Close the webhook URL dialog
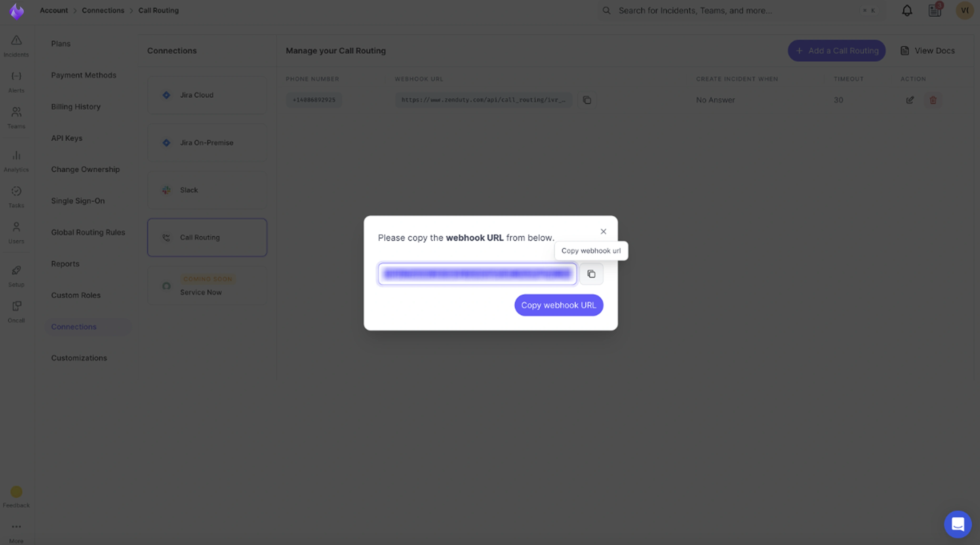 click(603, 231)
